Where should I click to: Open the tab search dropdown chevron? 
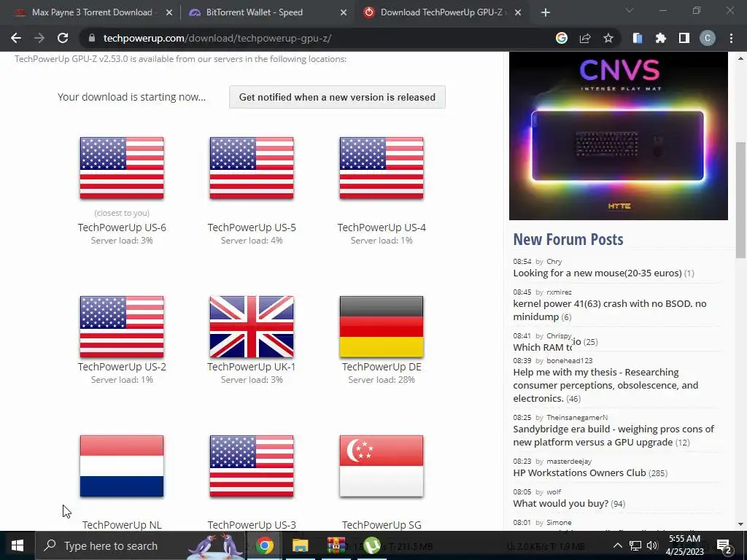point(630,10)
